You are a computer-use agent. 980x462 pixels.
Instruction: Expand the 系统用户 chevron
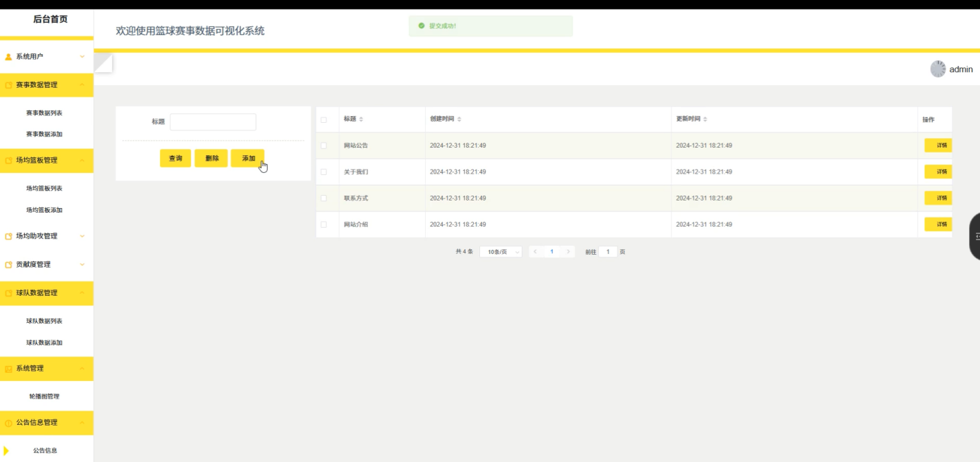coord(82,56)
